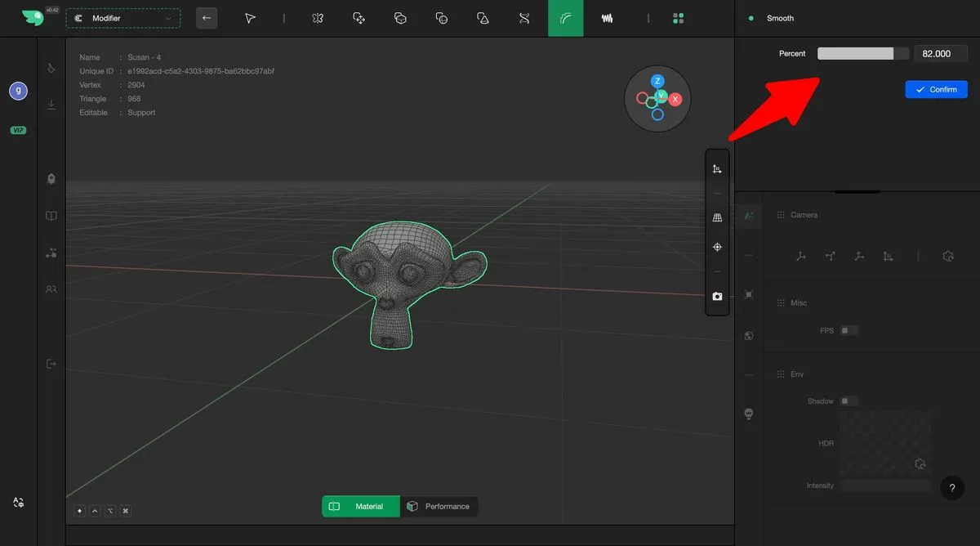Click the back arrow toolbar button
This screenshot has width=980, height=546.
click(207, 18)
